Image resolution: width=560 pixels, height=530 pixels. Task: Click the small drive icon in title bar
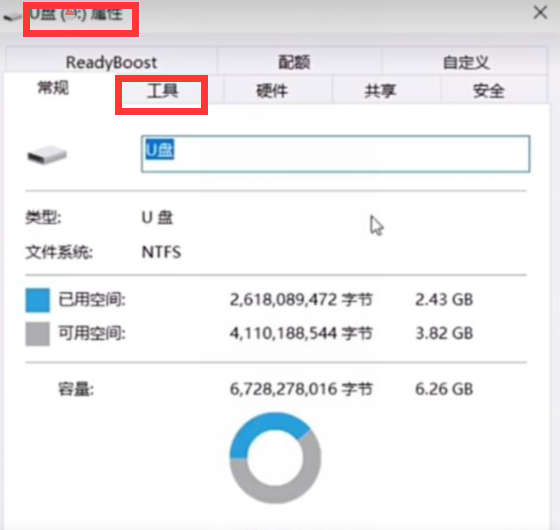click(13, 16)
